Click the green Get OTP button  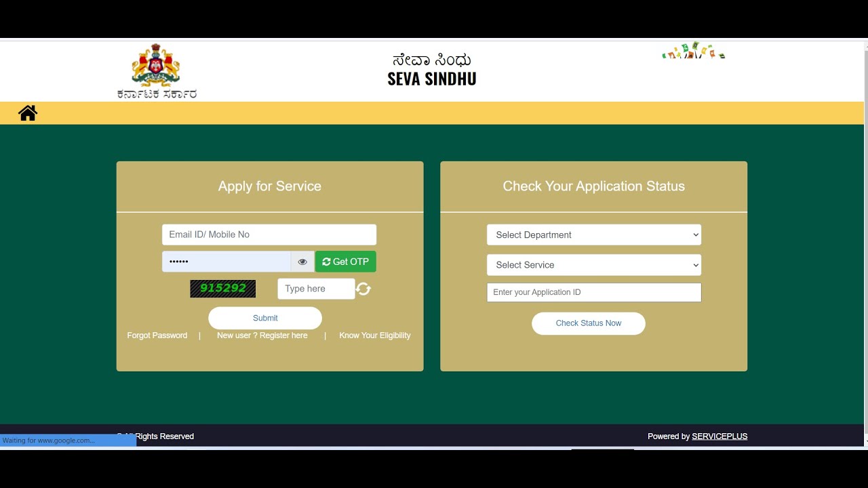tap(346, 262)
